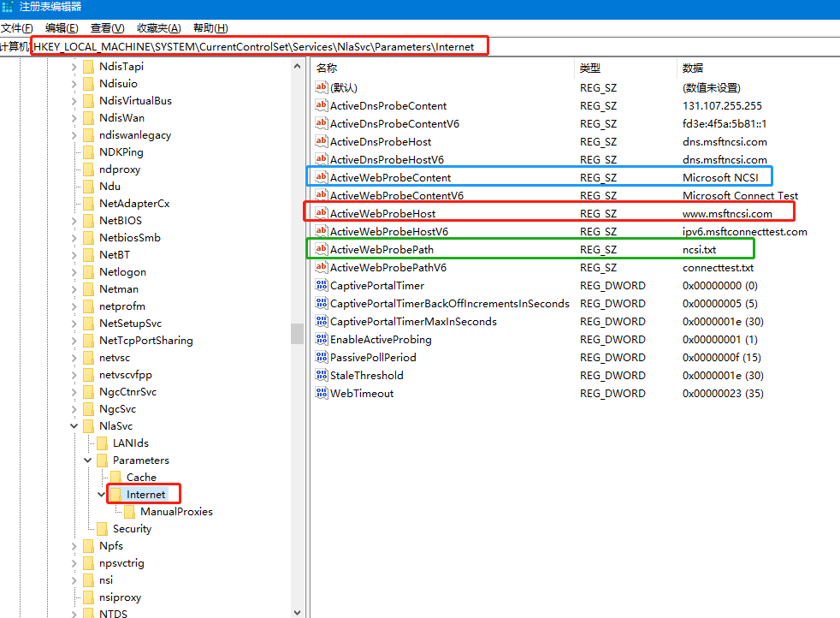Click the 0x00000023 (35) data value
The height and width of the screenshot is (618, 840).
723,394
